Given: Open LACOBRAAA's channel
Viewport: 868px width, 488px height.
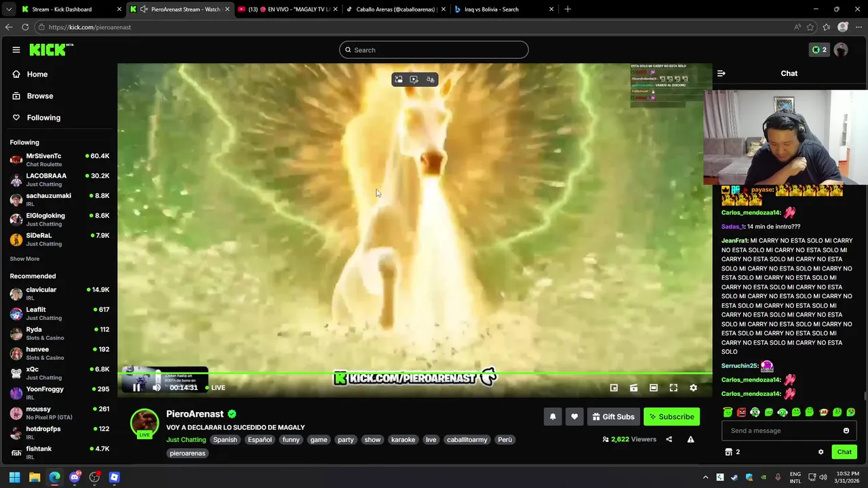Looking at the screenshot, I should (x=59, y=180).
